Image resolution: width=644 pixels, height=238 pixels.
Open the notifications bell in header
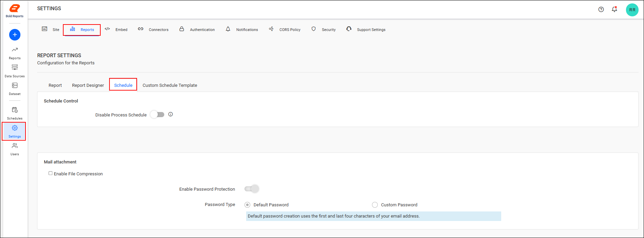point(614,10)
